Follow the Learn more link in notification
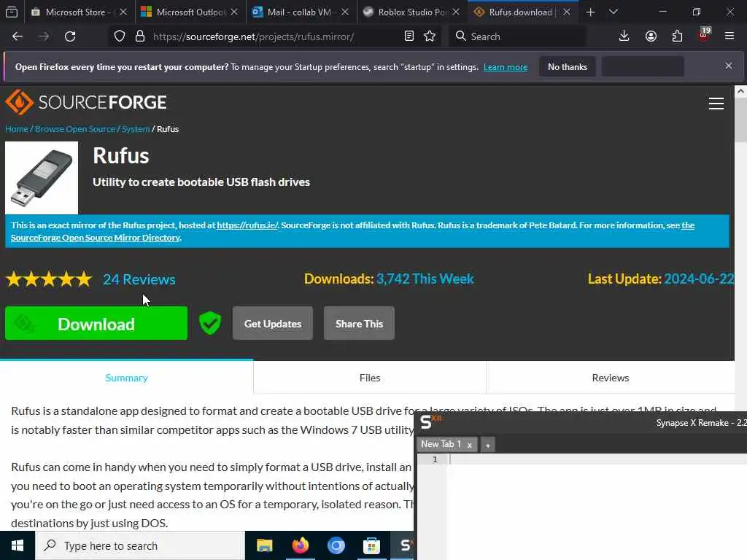The image size is (747, 560). 506,67
